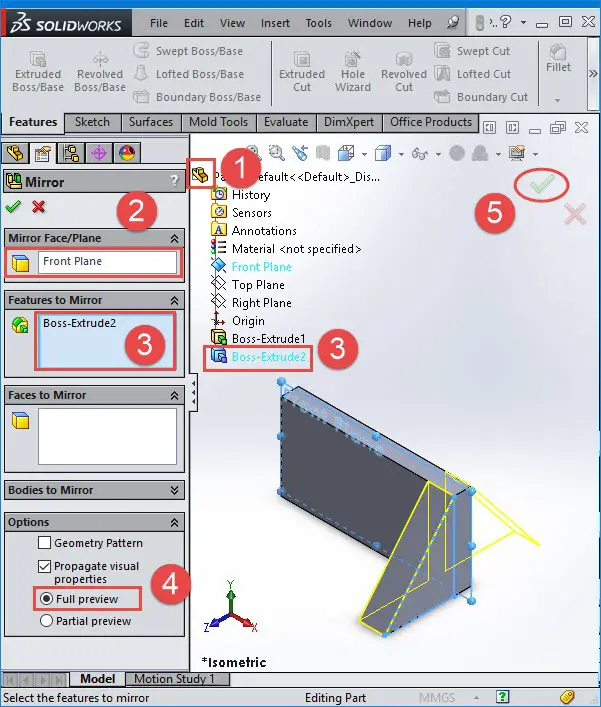
Task: Open the Fillet dropdown arrow
Action: (x=558, y=100)
